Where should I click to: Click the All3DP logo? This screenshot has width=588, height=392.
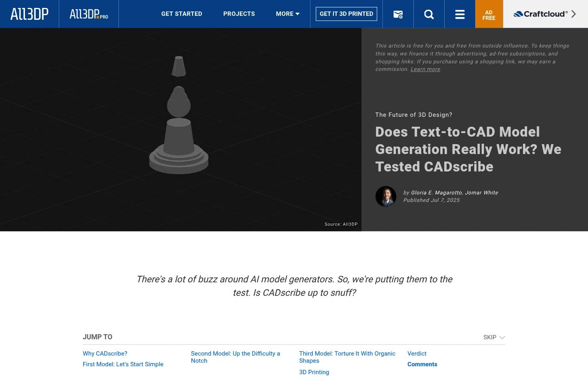29,14
